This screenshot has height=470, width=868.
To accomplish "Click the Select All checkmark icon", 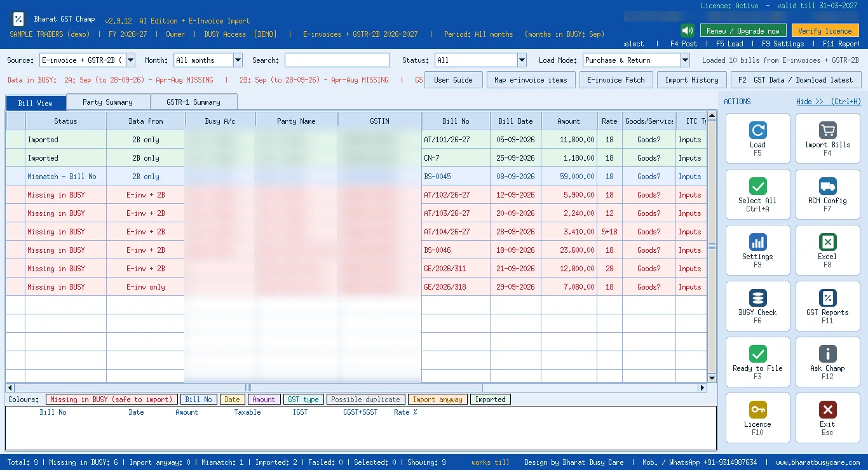I will pos(757,186).
